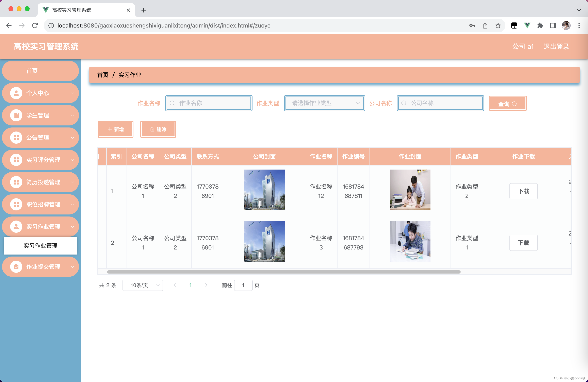The width and height of the screenshot is (588, 382).
Task: Expand the 实习评分管理 menu chevron
Action: point(72,160)
